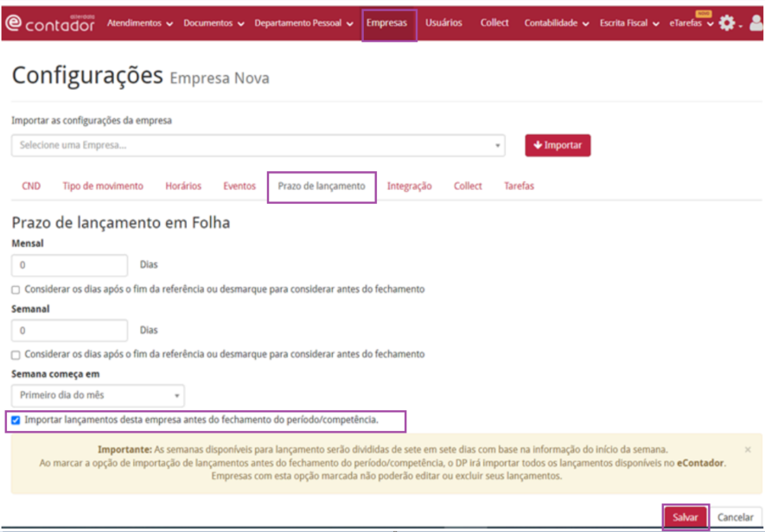The height and width of the screenshot is (532, 765).
Task: Click the Empresa Nova subtitle text
Action: [x=220, y=78]
